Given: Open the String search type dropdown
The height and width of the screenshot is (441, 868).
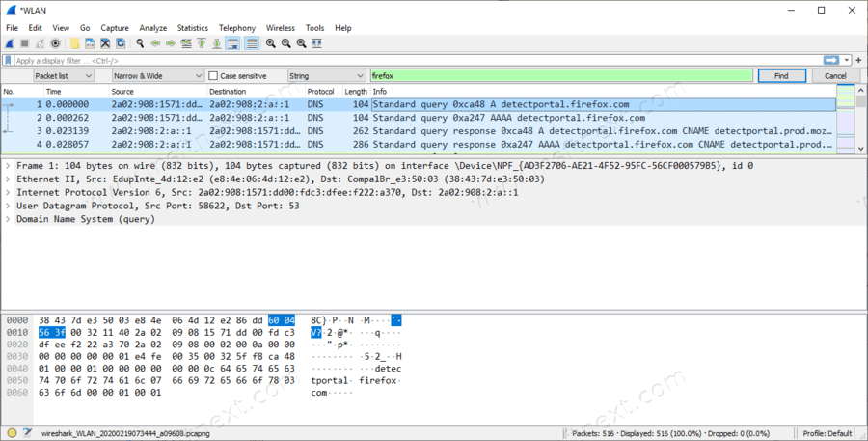Looking at the screenshot, I should [x=327, y=76].
